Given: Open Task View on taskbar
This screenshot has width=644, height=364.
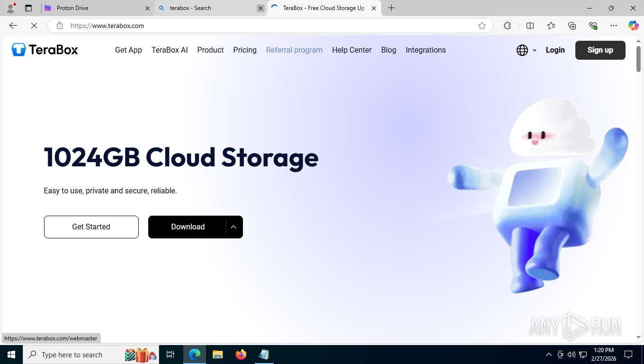Looking at the screenshot, I should (x=170, y=355).
